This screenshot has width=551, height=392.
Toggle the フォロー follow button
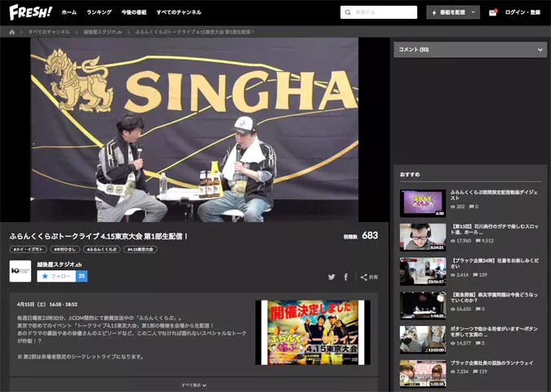click(56, 276)
